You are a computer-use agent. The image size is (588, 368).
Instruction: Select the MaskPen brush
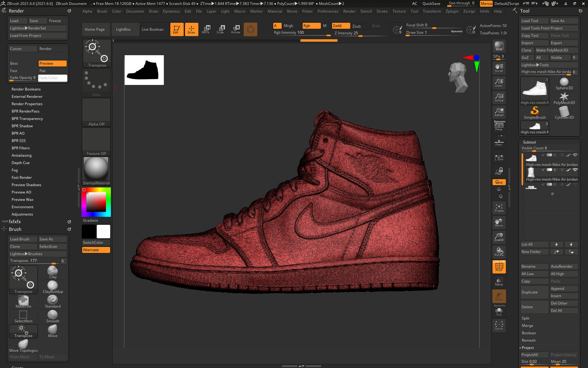[23, 302]
